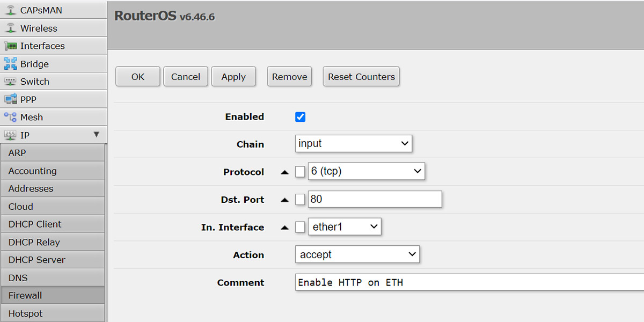
Task: Click the Mesh nodes icon
Action: (x=11, y=117)
